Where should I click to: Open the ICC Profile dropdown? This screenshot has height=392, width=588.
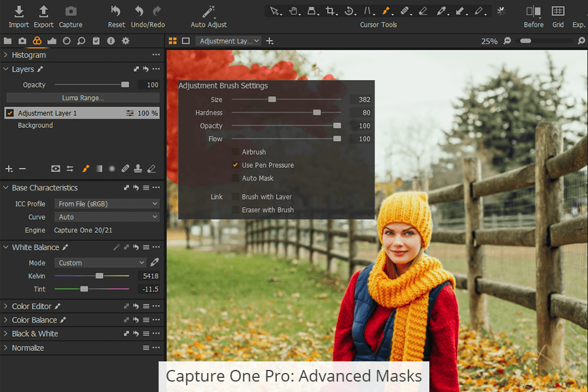coord(107,204)
